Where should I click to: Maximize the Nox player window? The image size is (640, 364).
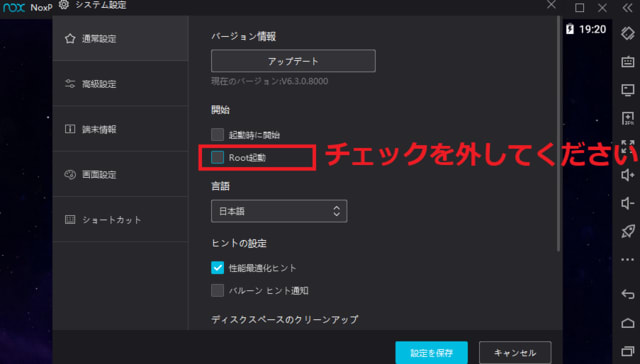pos(580,8)
